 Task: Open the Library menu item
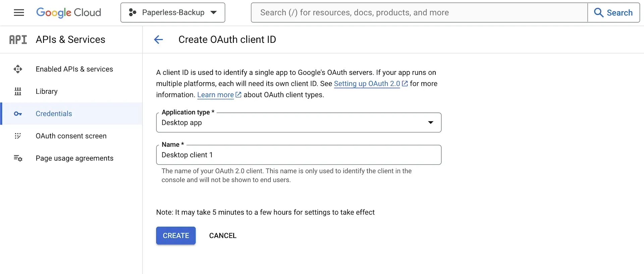(71, 91)
